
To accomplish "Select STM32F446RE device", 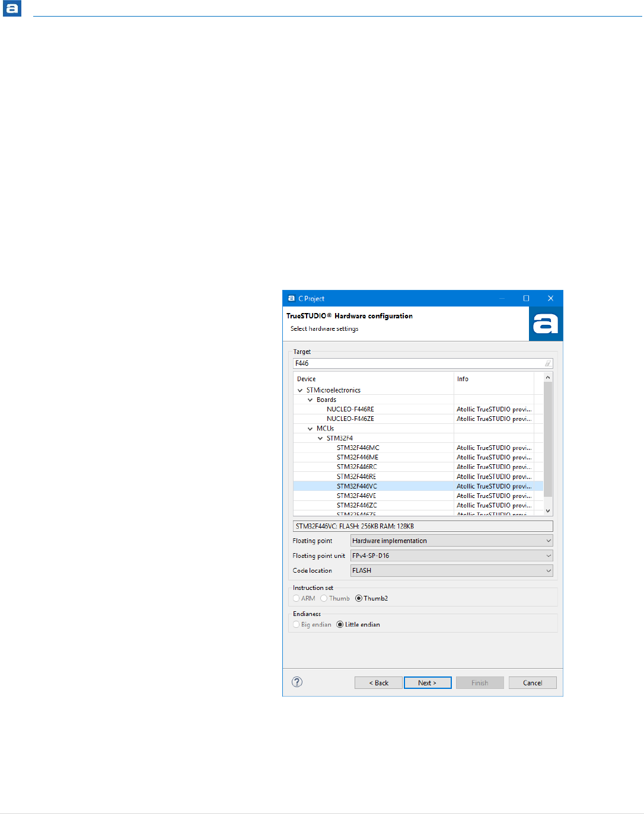I will [x=356, y=477].
